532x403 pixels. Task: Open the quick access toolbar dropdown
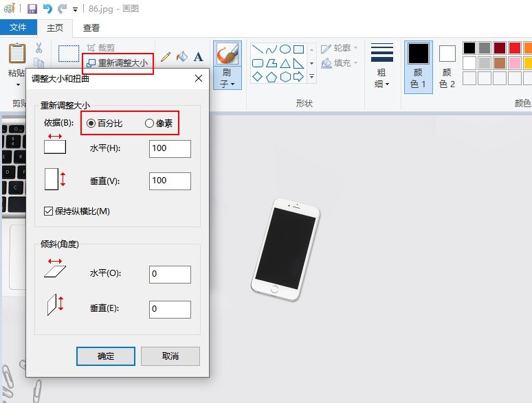click(x=75, y=10)
